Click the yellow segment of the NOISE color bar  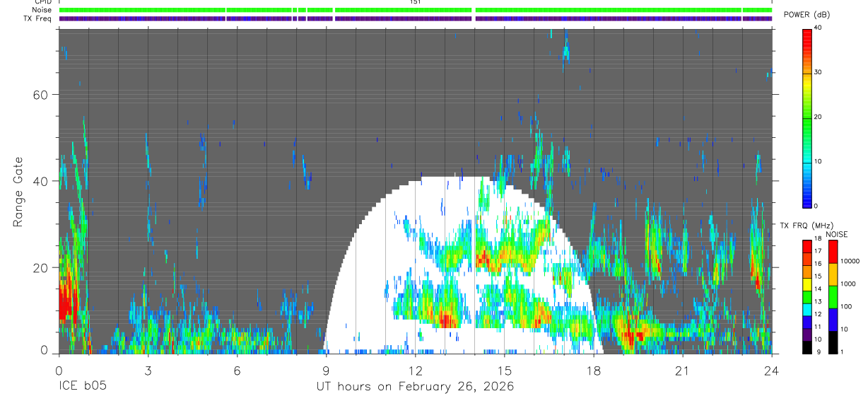(x=833, y=274)
